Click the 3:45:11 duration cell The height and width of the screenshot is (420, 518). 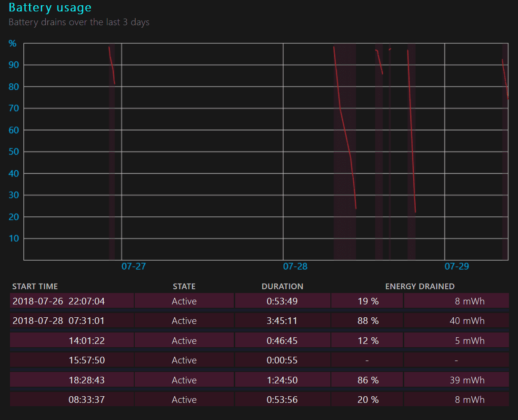(282, 321)
